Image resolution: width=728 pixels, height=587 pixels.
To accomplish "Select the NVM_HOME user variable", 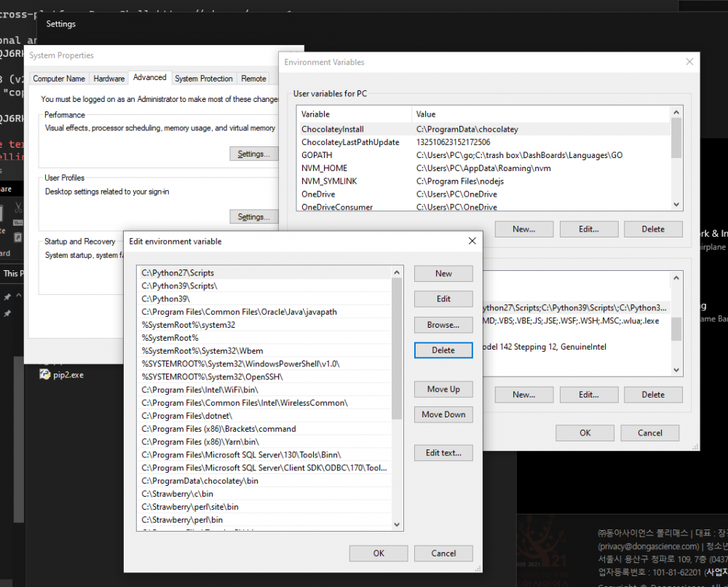I will click(x=484, y=168).
